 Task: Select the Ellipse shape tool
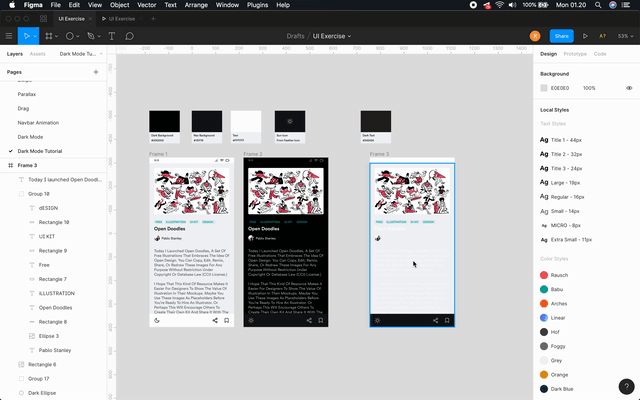(69, 36)
